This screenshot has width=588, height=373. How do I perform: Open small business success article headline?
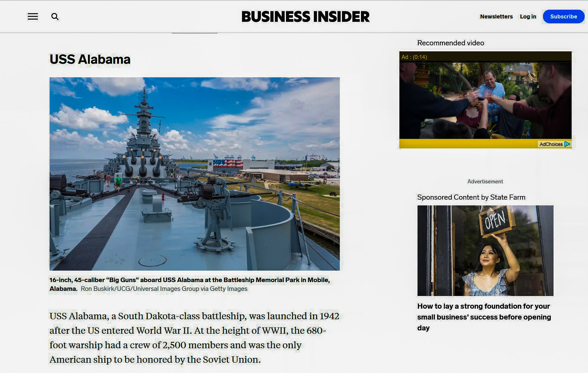pos(484,317)
